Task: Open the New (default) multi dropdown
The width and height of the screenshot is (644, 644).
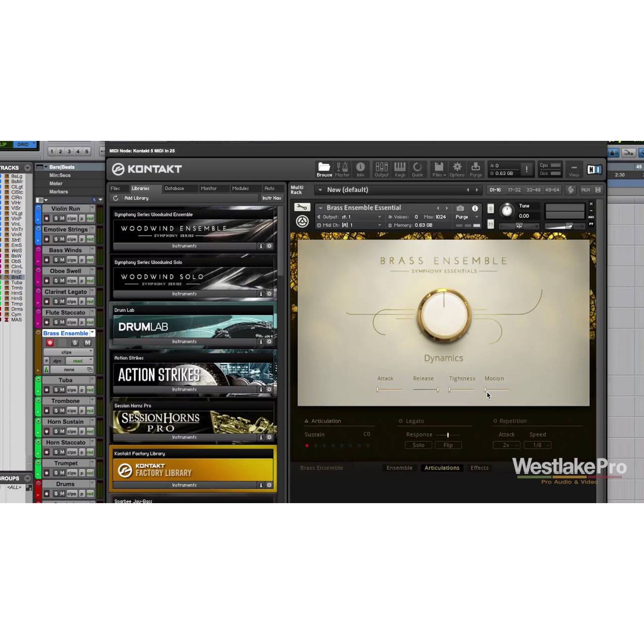Action: (x=320, y=190)
